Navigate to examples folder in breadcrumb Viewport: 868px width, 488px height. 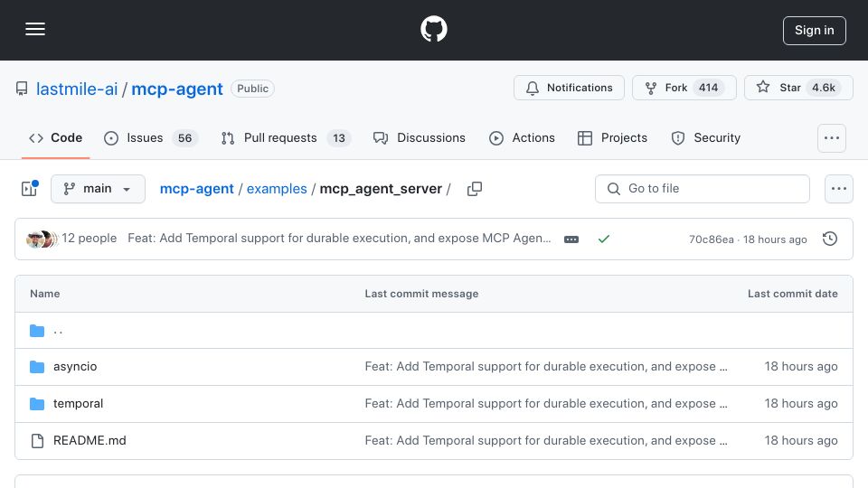click(277, 189)
